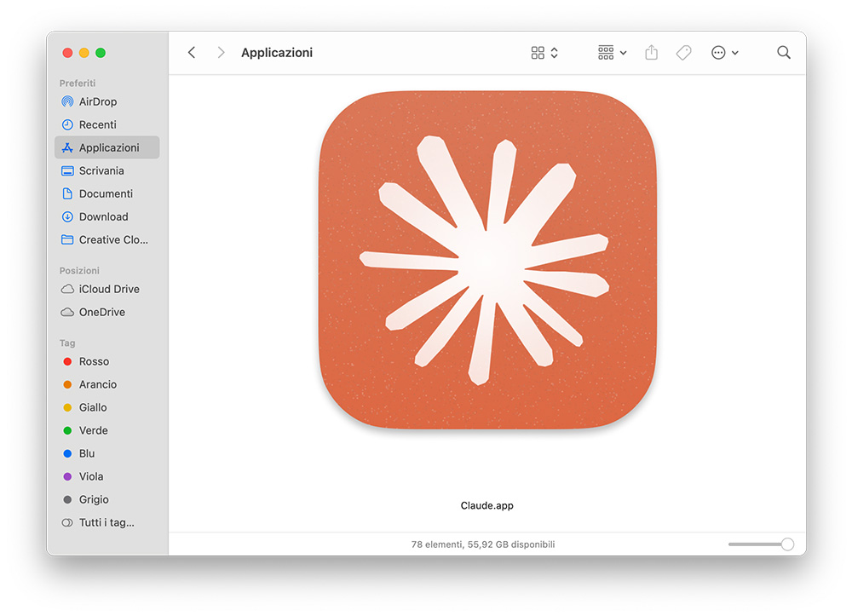Click the Tag toolbar icon
The height and width of the screenshot is (616, 852).
(683, 53)
